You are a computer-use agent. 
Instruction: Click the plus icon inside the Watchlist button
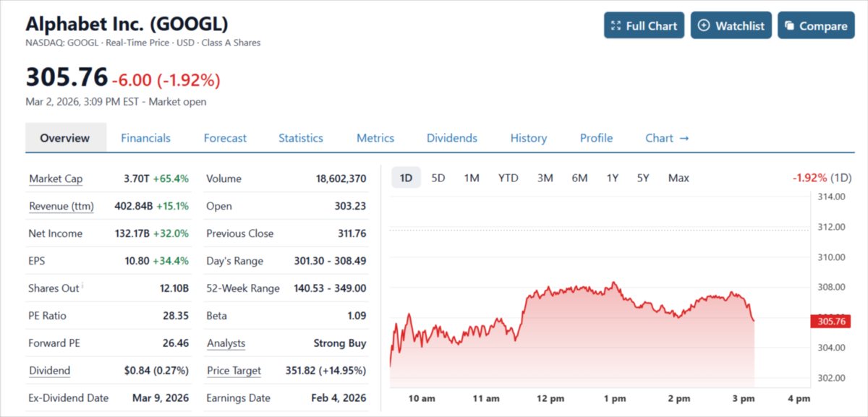point(704,25)
